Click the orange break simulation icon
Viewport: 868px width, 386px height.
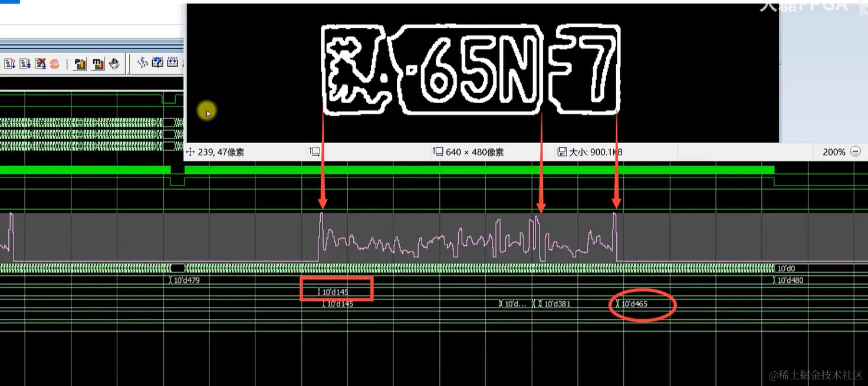pyautogui.click(x=54, y=64)
